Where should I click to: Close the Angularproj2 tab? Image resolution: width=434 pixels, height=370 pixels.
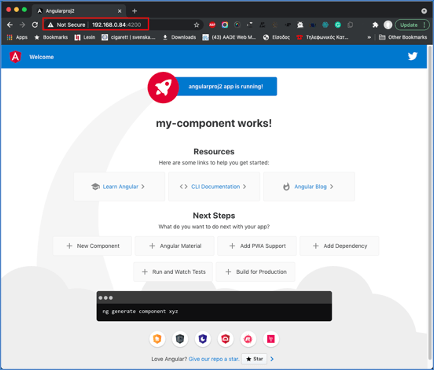click(120, 11)
